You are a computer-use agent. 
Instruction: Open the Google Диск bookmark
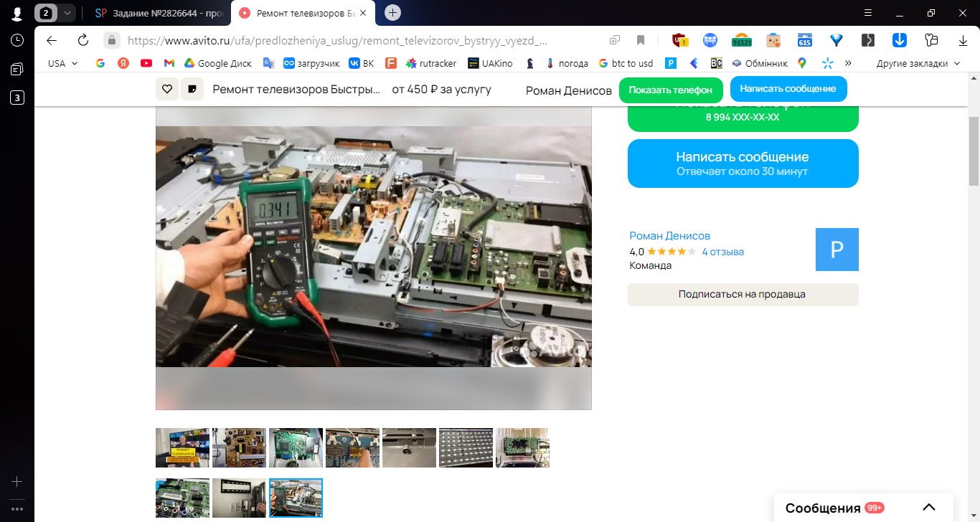pyautogui.click(x=217, y=63)
